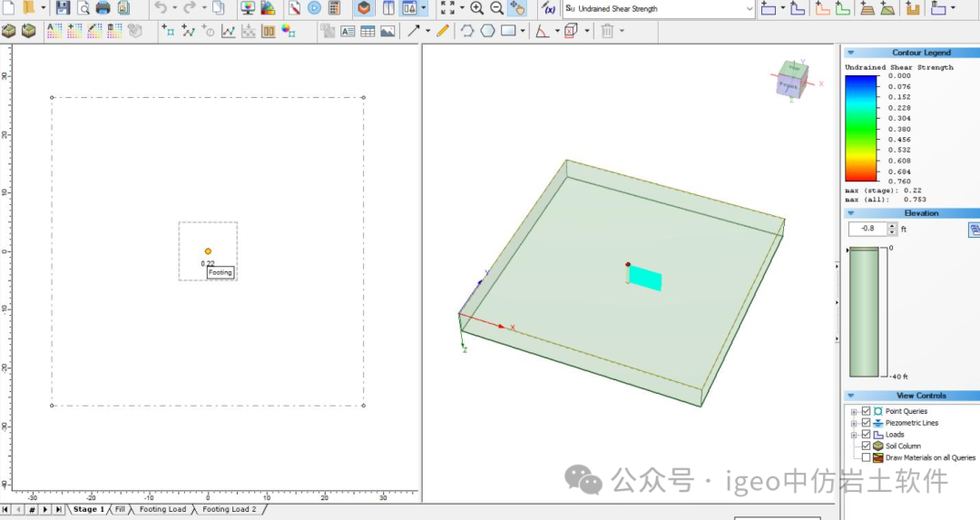
Task: Open the undo history dropdown arrow
Action: pyautogui.click(x=174, y=7)
